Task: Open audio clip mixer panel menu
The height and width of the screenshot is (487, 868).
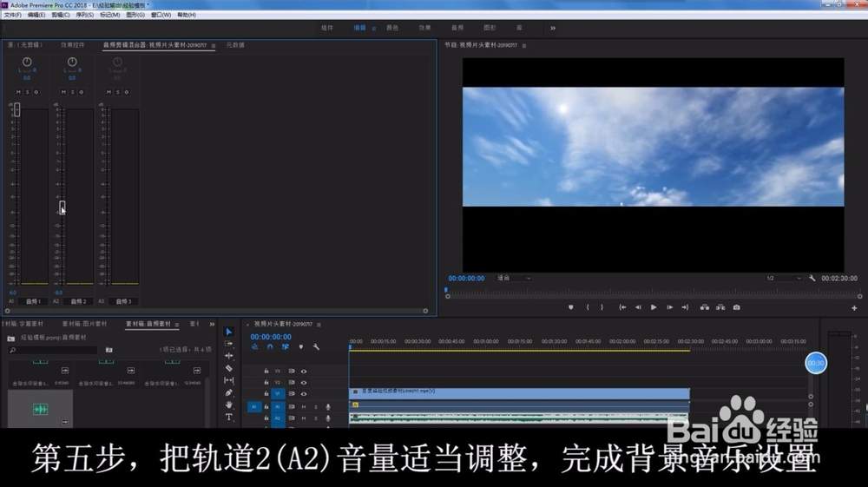Action: [214, 45]
